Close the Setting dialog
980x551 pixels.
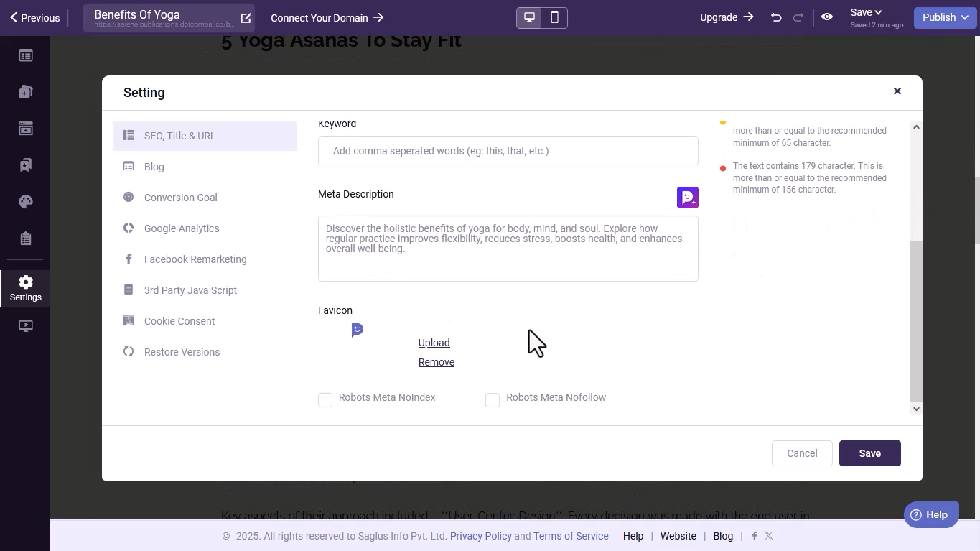[x=897, y=91]
